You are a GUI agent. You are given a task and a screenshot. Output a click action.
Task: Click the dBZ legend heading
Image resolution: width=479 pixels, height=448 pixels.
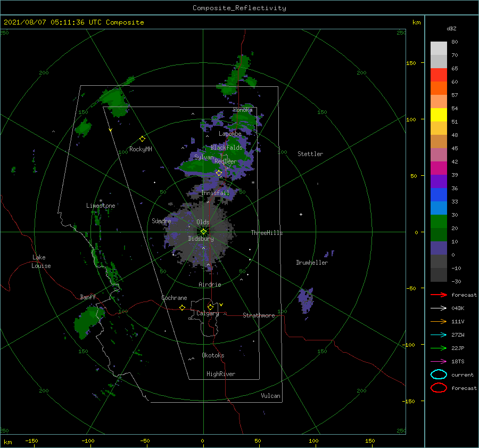451,28
